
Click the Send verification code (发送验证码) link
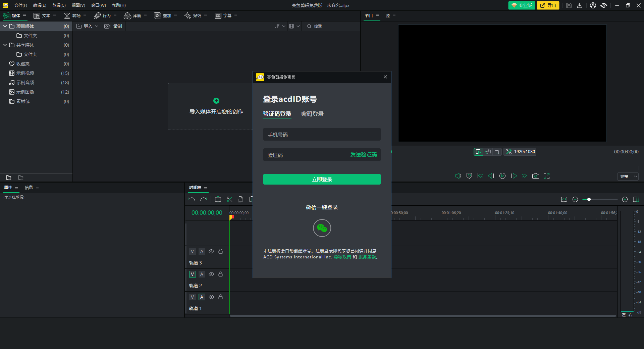pyautogui.click(x=363, y=155)
